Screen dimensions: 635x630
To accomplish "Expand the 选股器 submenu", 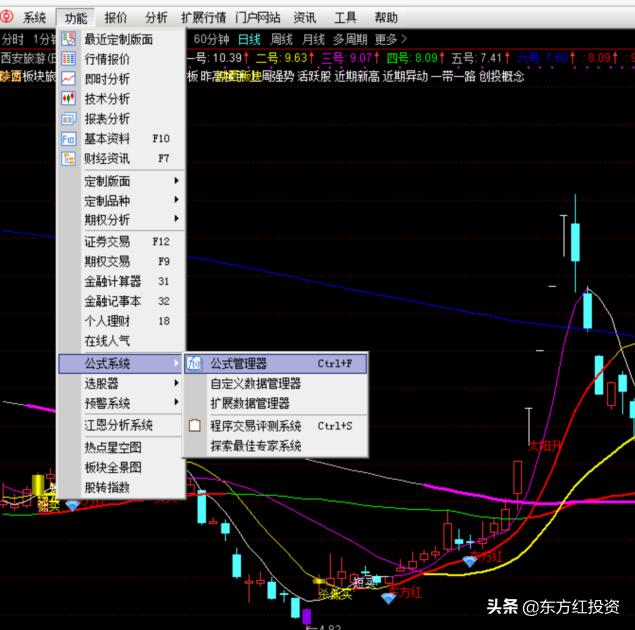I will coord(121,383).
